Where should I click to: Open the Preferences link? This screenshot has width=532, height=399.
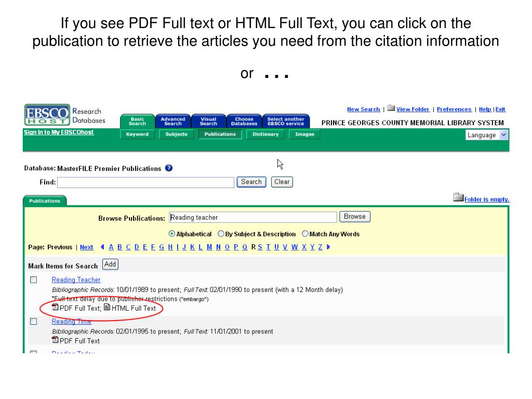click(x=454, y=109)
